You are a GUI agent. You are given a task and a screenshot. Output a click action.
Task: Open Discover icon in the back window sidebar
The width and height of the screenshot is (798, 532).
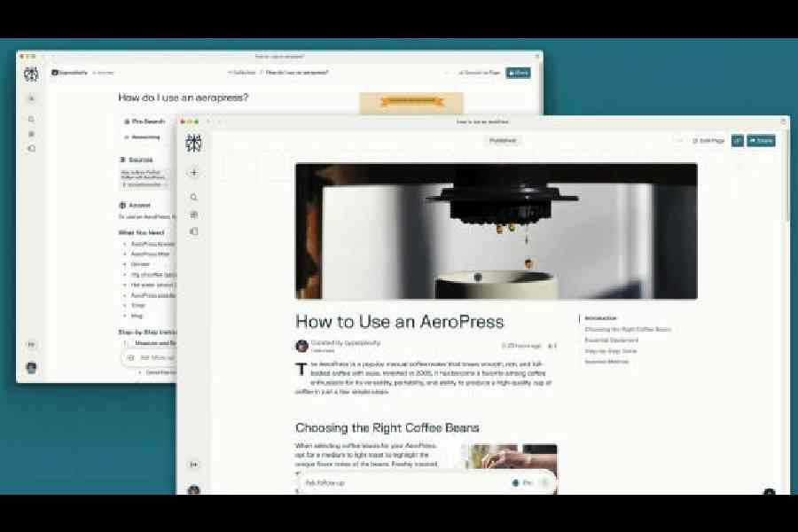pyautogui.click(x=32, y=134)
